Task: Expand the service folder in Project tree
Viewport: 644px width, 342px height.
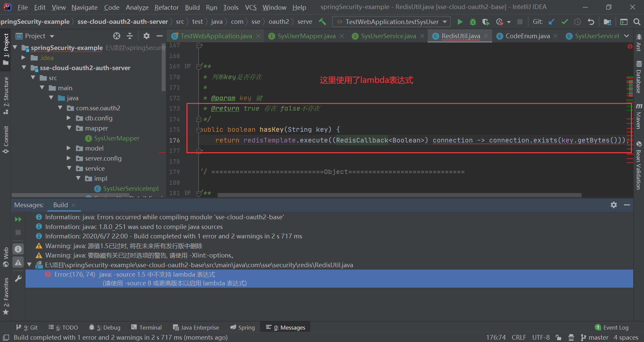Action: pyautogui.click(x=69, y=168)
